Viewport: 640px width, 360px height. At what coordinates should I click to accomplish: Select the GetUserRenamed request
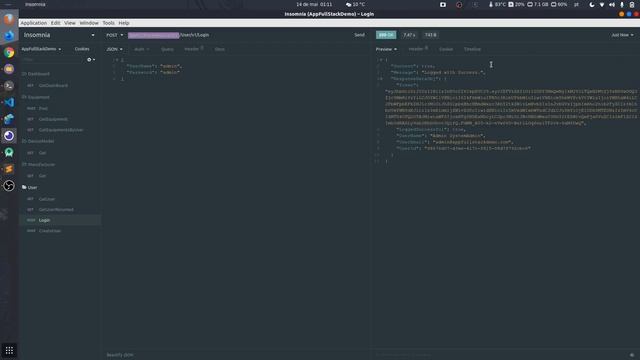[60, 210]
